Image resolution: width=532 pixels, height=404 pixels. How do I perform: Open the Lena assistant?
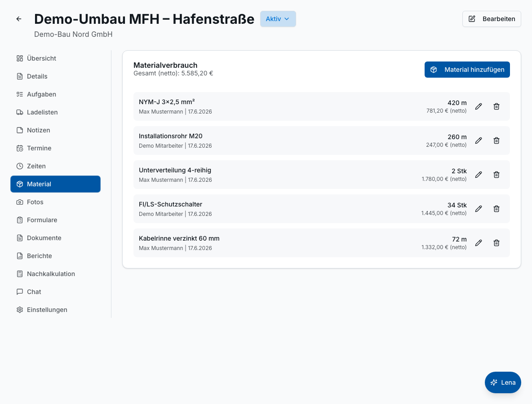point(503,382)
